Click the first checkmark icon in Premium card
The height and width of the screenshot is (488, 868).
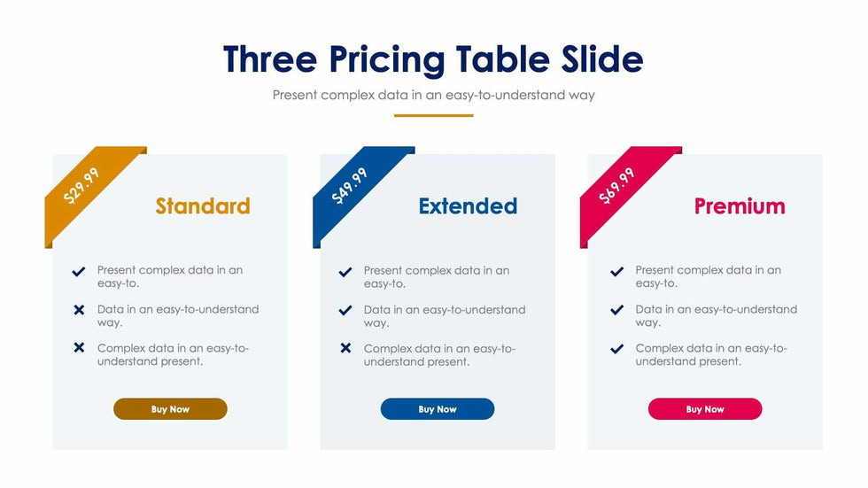617,272
